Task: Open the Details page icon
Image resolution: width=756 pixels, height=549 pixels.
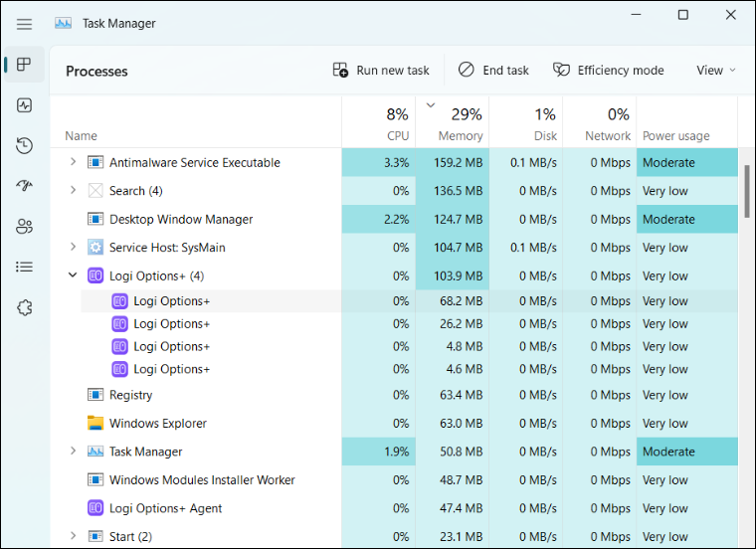Action: click(24, 267)
